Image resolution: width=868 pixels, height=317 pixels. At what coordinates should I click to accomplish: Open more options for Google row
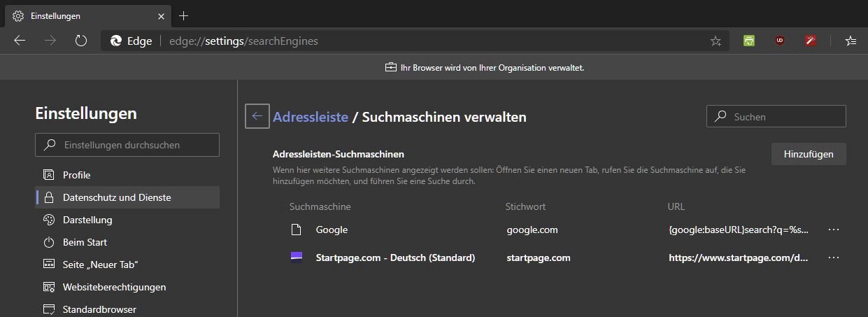coord(833,230)
